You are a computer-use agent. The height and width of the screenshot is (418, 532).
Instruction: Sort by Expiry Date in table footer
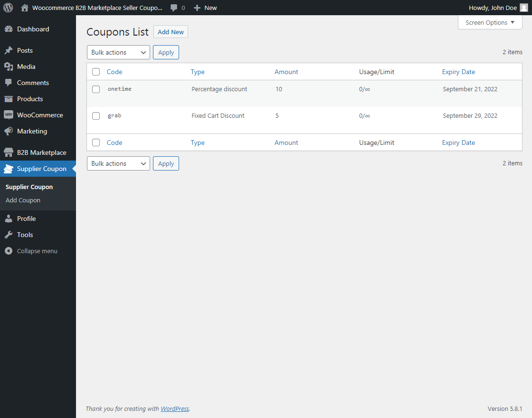tap(458, 142)
